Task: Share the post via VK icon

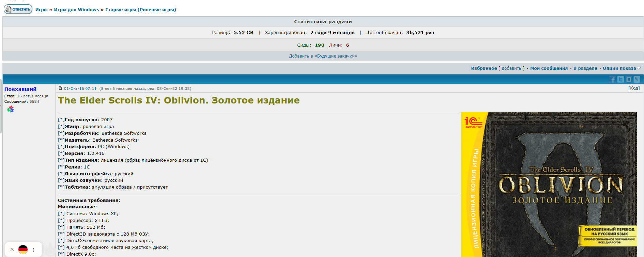Action: click(x=629, y=80)
